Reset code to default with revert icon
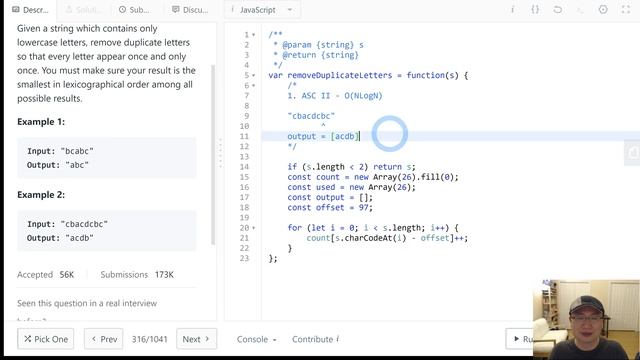The height and width of the screenshot is (360, 640). coord(558,9)
